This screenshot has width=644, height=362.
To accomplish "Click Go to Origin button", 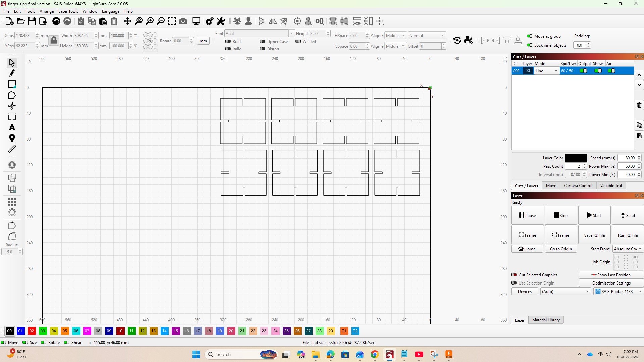I will click(561, 249).
